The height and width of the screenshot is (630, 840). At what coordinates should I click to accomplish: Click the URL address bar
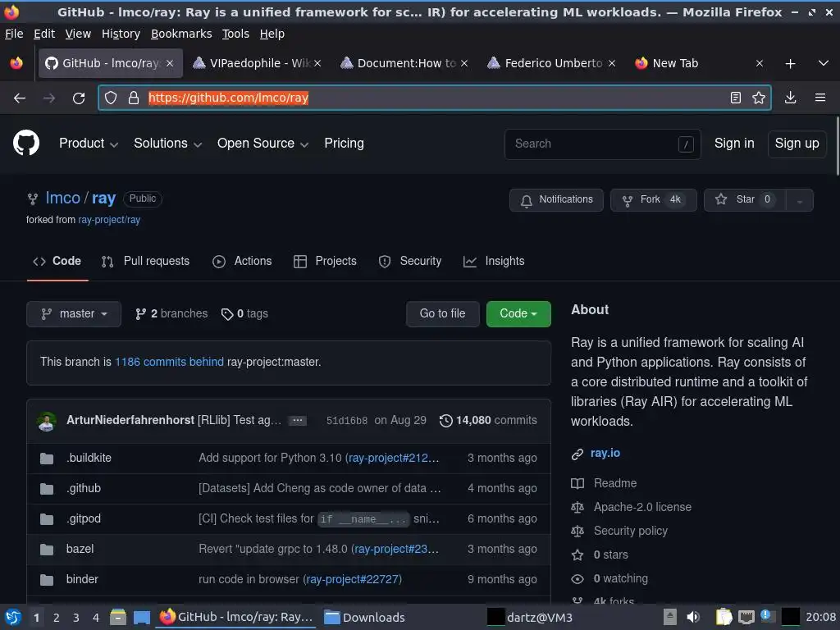[434, 98]
